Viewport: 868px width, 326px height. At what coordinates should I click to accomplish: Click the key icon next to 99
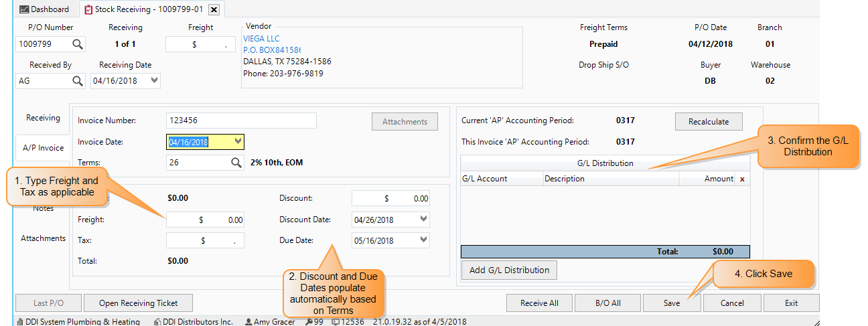point(309,322)
